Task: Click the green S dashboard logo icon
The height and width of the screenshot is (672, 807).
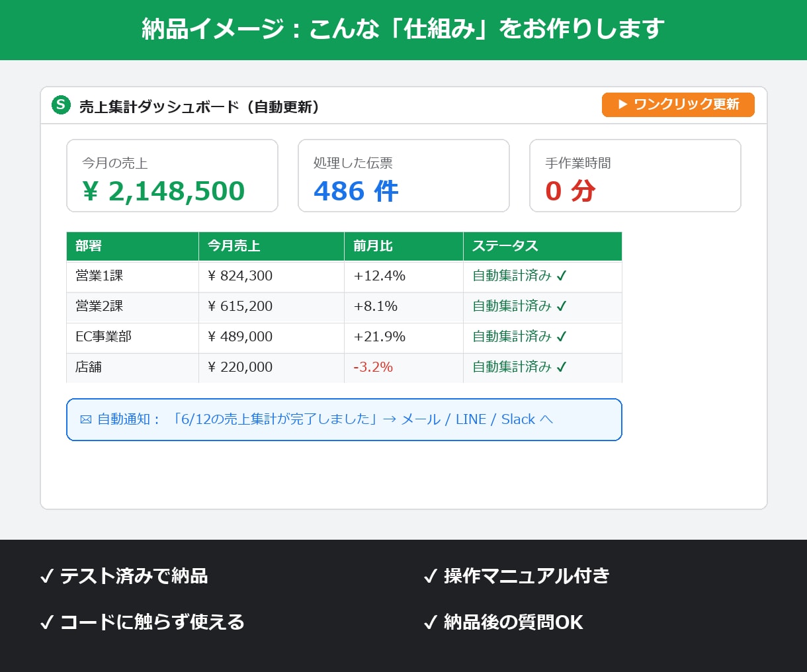Action: tap(61, 105)
